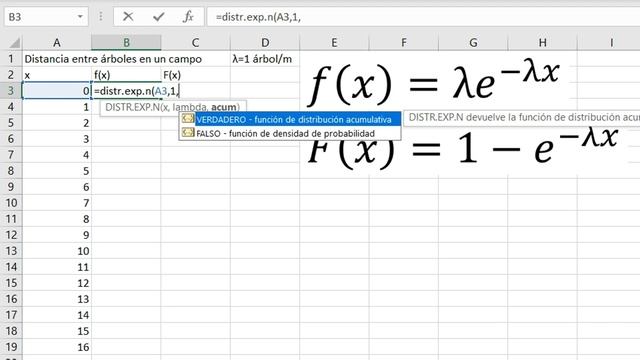Click cell with value 9 in column A
The height and width of the screenshot is (360, 640).
click(57, 235)
